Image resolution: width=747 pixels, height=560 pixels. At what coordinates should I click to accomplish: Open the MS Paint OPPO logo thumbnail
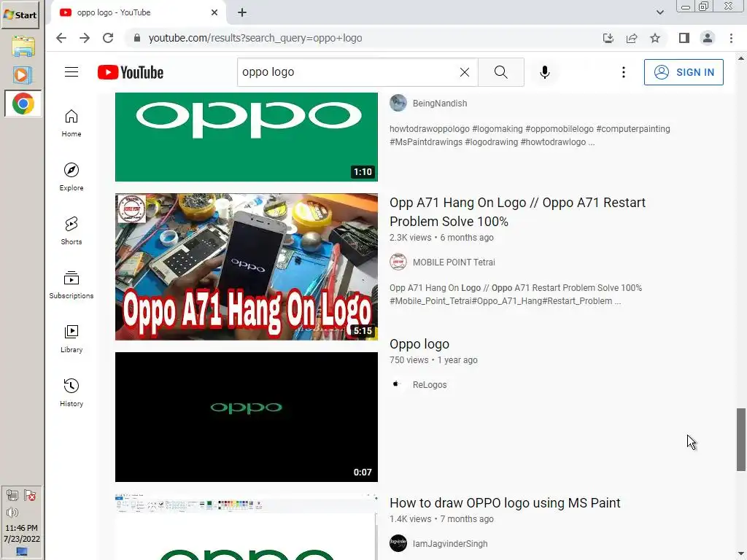click(x=247, y=526)
